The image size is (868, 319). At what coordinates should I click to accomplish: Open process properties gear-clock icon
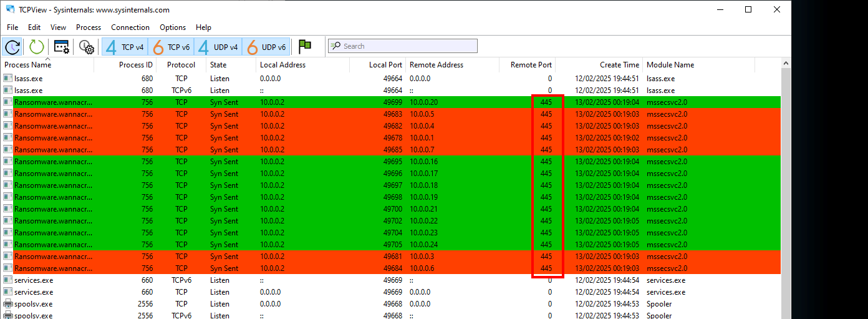(86, 46)
